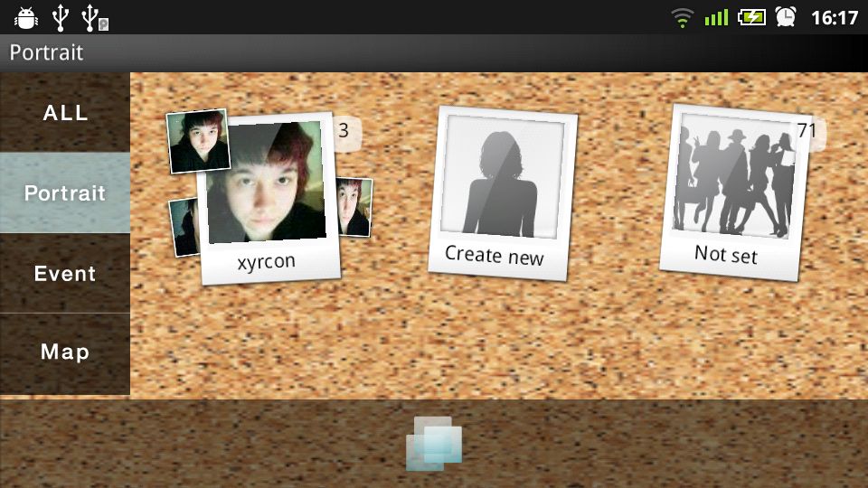The width and height of the screenshot is (868, 488).
Task: Tap the green cellular signal bars
Action: (x=716, y=18)
